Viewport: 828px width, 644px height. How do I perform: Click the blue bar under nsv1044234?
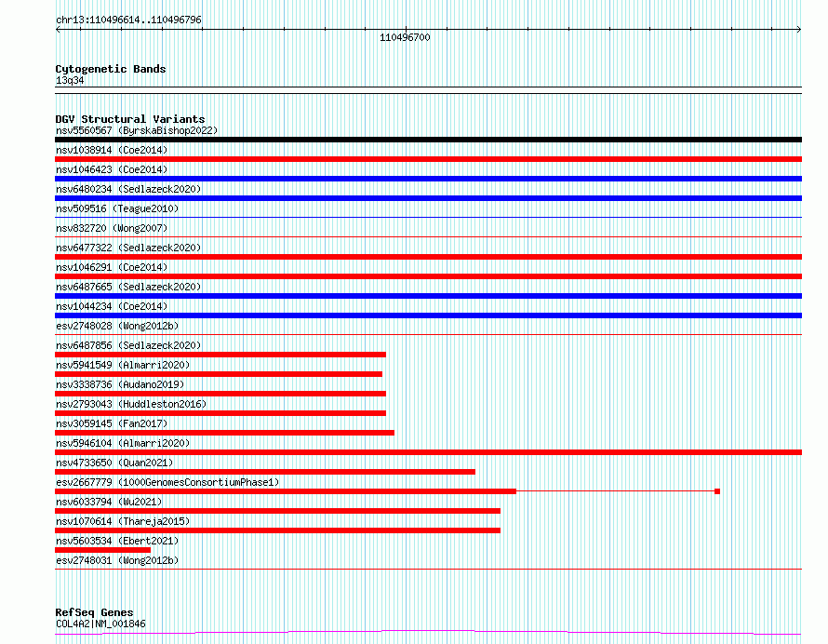428,315
